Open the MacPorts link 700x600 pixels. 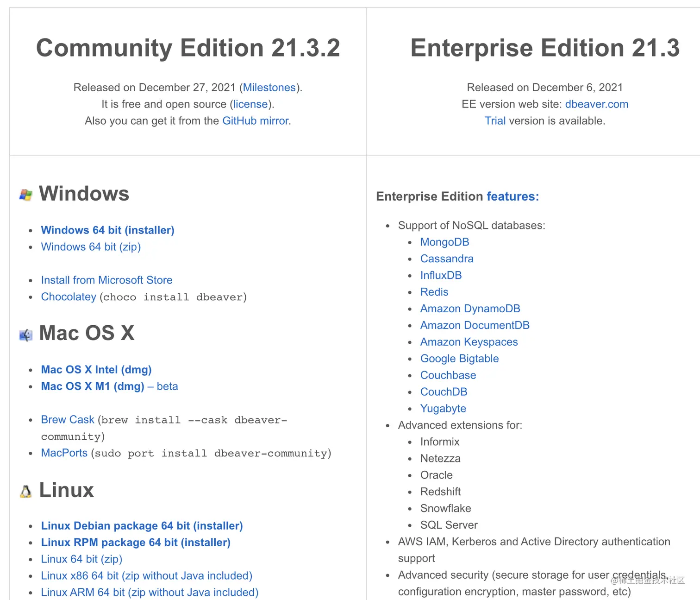point(64,453)
